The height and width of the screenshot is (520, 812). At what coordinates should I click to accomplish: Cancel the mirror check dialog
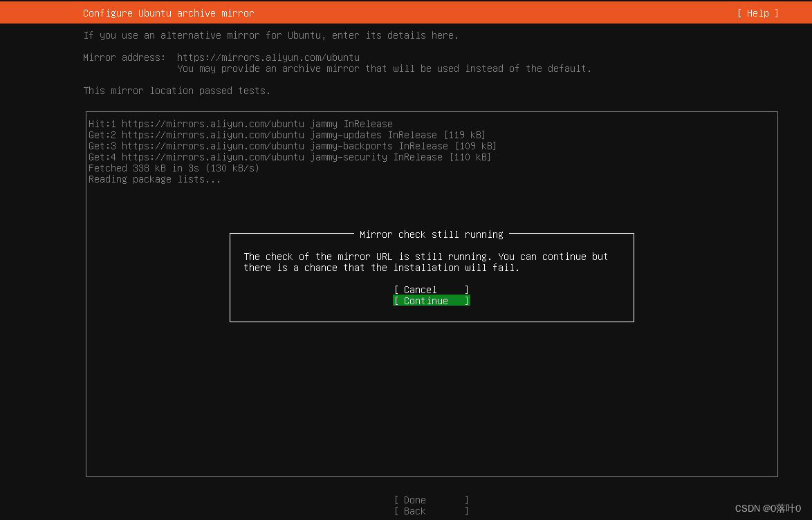pyautogui.click(x=432, y=290)
